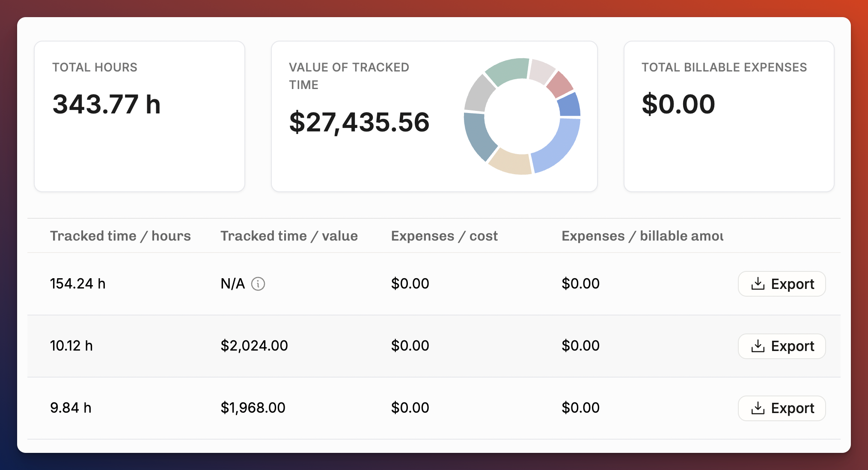Export the 154.24 h row
This screenshot has height=470, width=868.
pyautogui.click(x=782, y=284)
